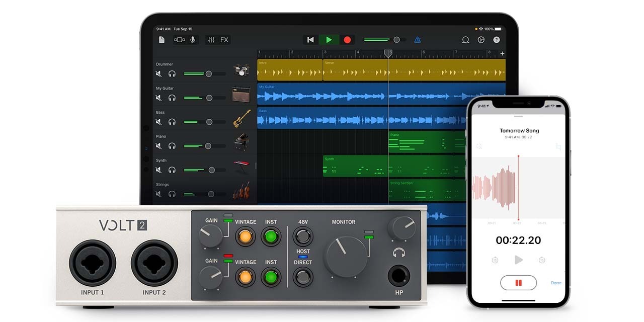The image size is (644, 322).
Task: Tap the Piano track's instrument icon
Action: click(242, 143)
